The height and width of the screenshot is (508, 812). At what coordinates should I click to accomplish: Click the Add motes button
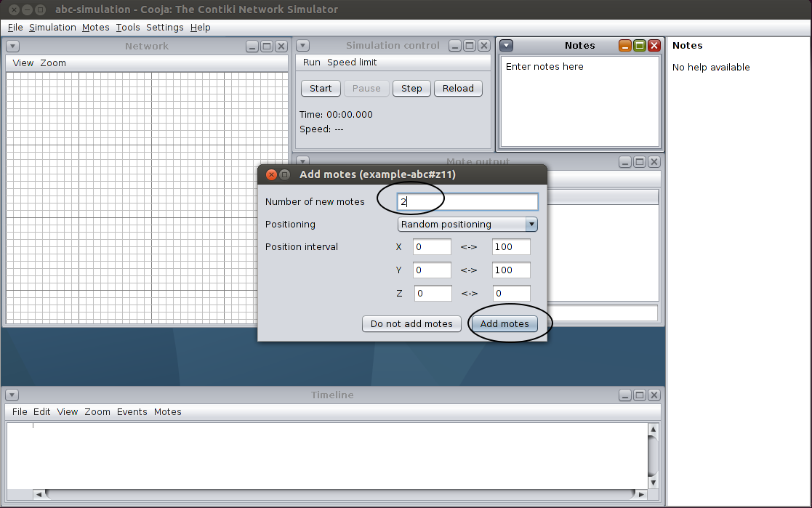[505, 323]
